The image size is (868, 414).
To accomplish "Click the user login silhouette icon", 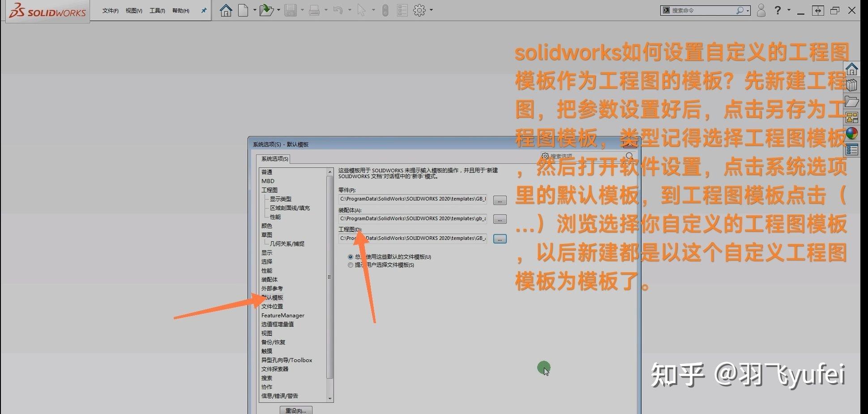I will (761, 10).
